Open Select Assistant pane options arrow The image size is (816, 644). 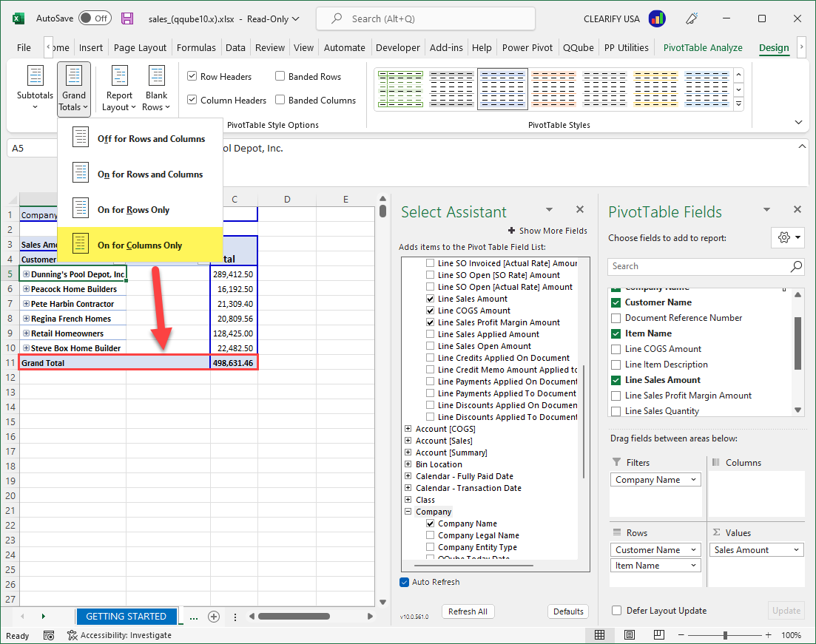point(549,210)
